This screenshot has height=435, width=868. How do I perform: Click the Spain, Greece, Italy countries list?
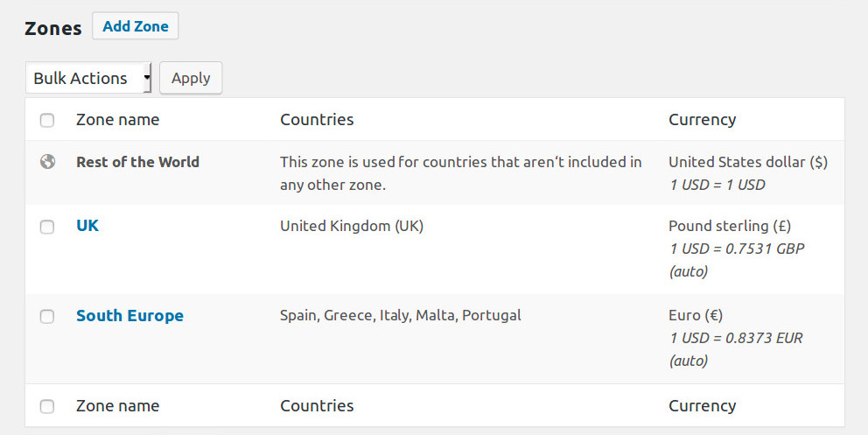pos(400,316)
